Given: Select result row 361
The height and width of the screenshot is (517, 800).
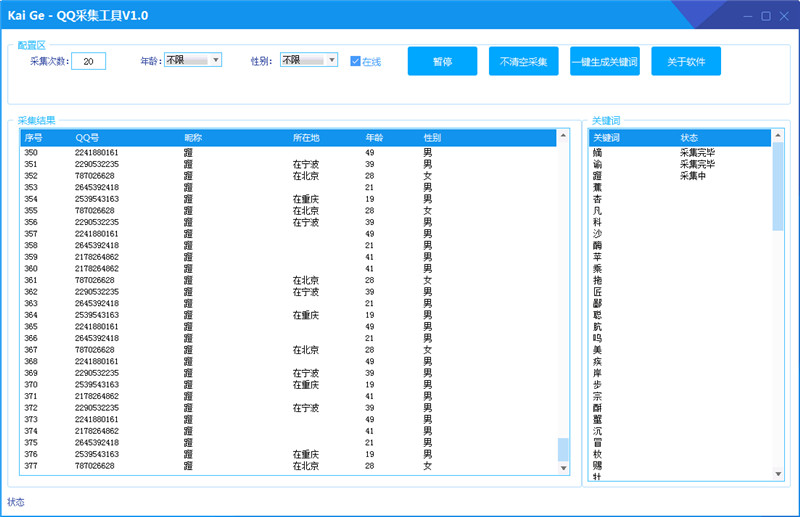Looking at the screenshot, I should click(x=288, y=280).
